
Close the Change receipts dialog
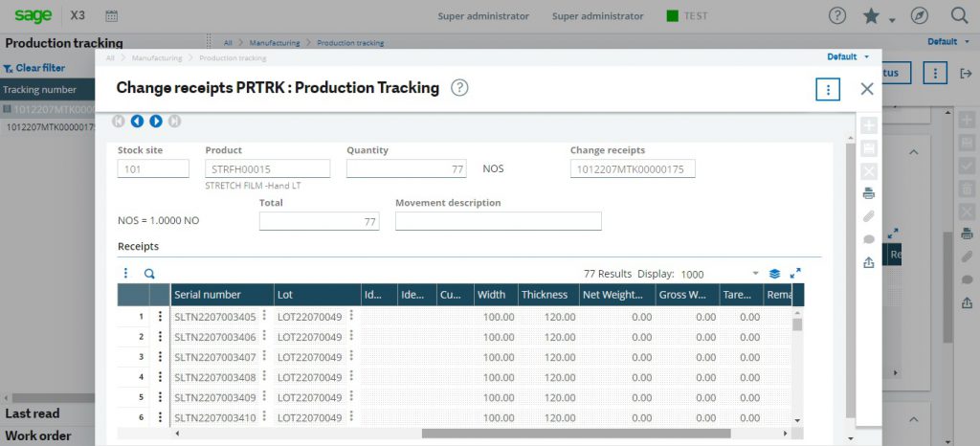(x=867, y=89)
